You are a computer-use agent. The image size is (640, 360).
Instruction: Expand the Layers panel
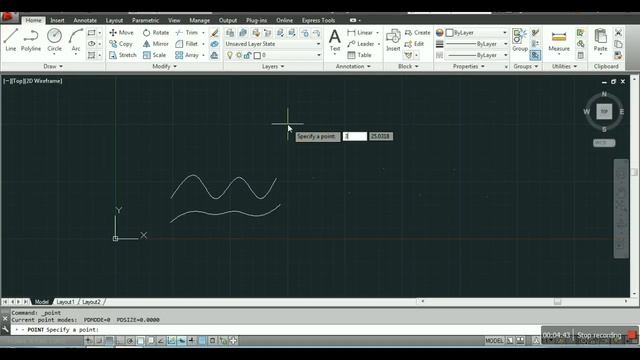273,66
